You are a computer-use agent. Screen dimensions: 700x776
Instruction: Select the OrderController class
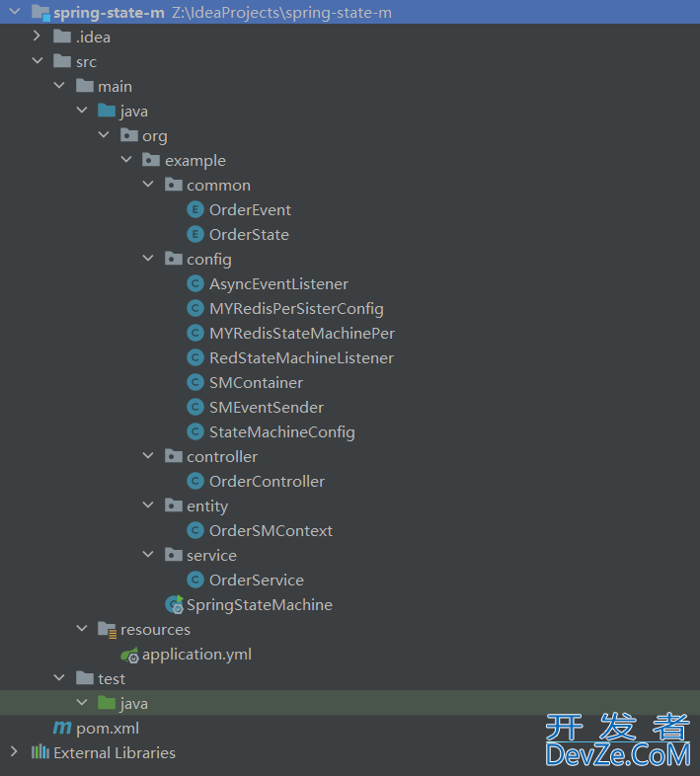pos(267,482)
